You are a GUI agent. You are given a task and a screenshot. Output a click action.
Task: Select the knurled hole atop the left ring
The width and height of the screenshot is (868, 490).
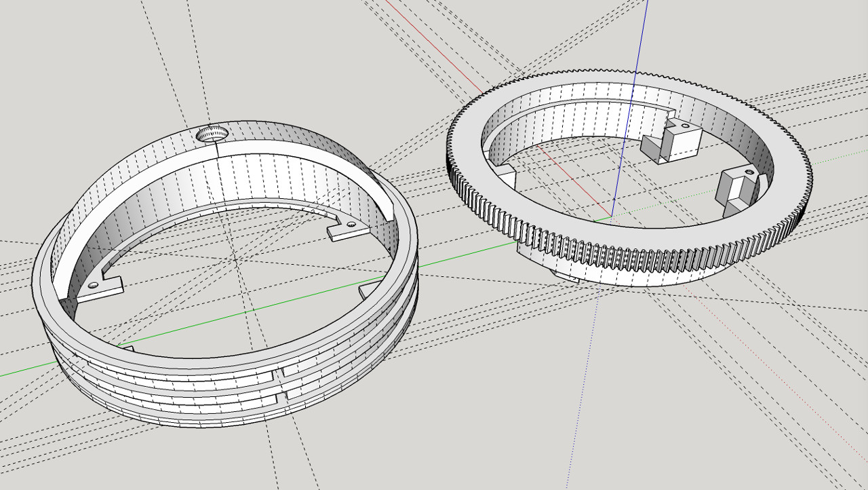point(212,134)
